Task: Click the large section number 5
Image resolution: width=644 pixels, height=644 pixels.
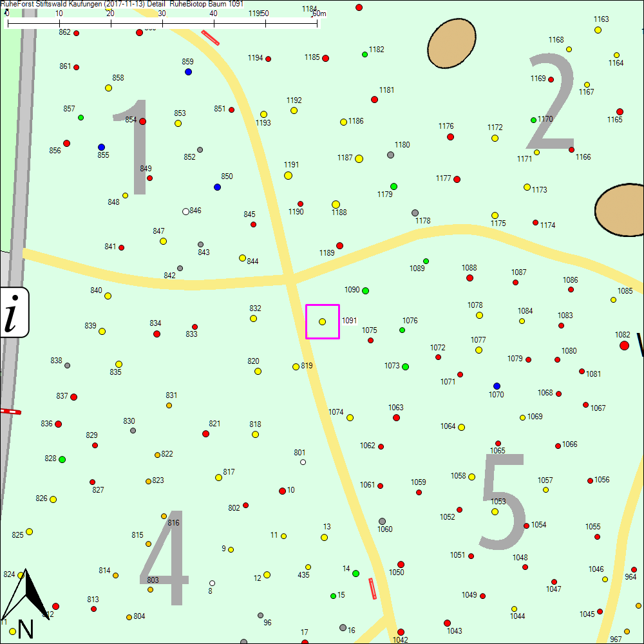Action: coord(503,502)
